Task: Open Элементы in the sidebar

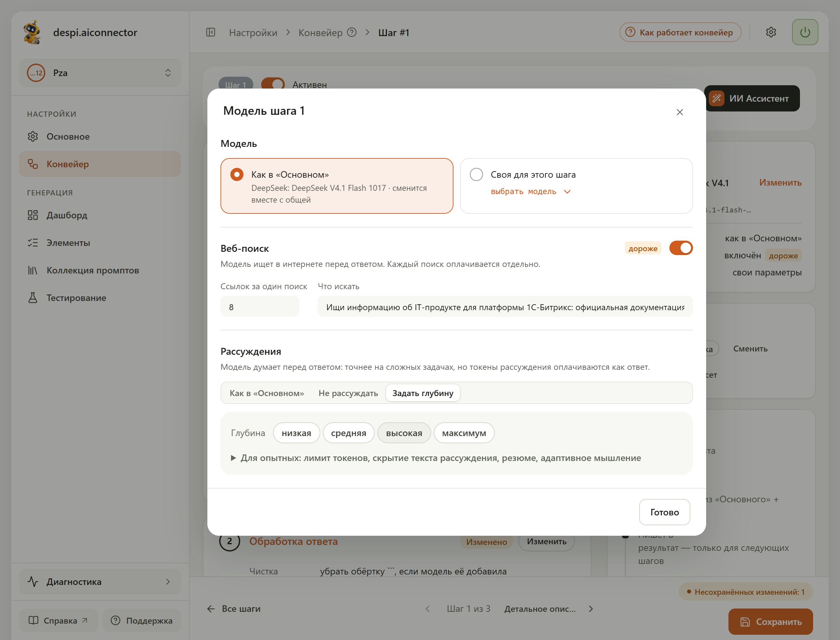Action: click(100, 243)
